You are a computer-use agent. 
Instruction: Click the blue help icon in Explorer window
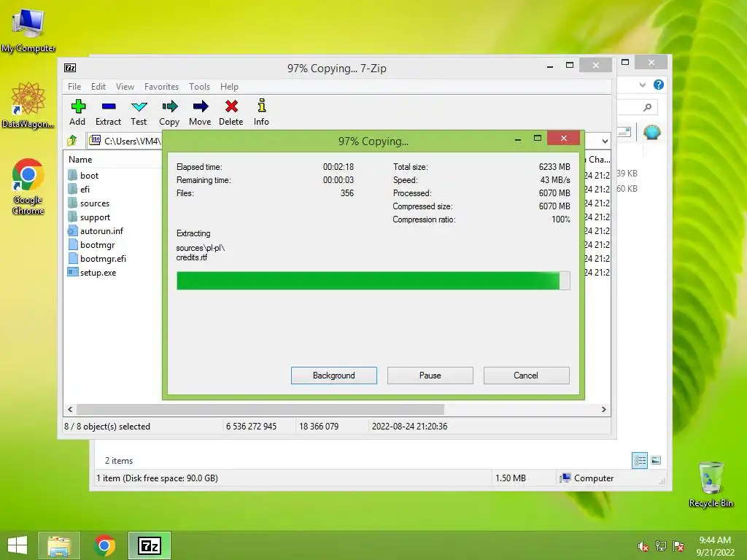click(659, 85)
